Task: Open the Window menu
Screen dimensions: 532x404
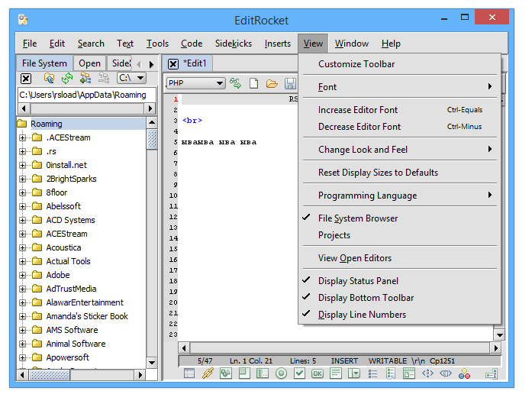Action: [x=352, y=44]
